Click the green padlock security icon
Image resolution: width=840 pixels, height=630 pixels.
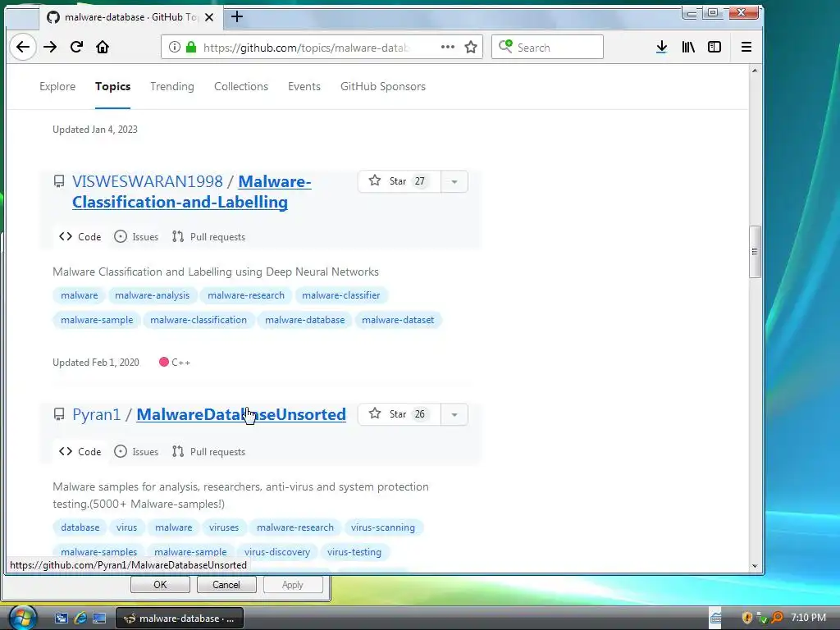190,47
